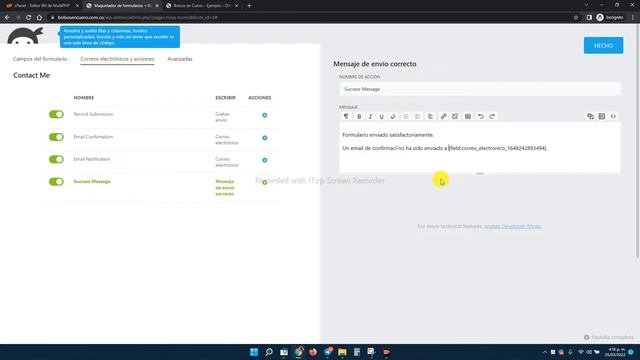Switch to the Bolsos en Cuero browser tab
The image size is (640, 360).
(202, 6)
